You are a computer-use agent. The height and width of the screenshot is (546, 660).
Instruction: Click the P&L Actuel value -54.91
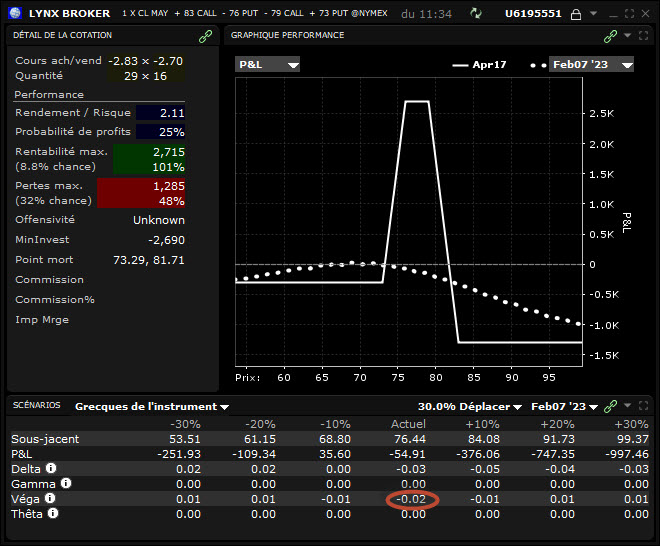coord(407,454)
